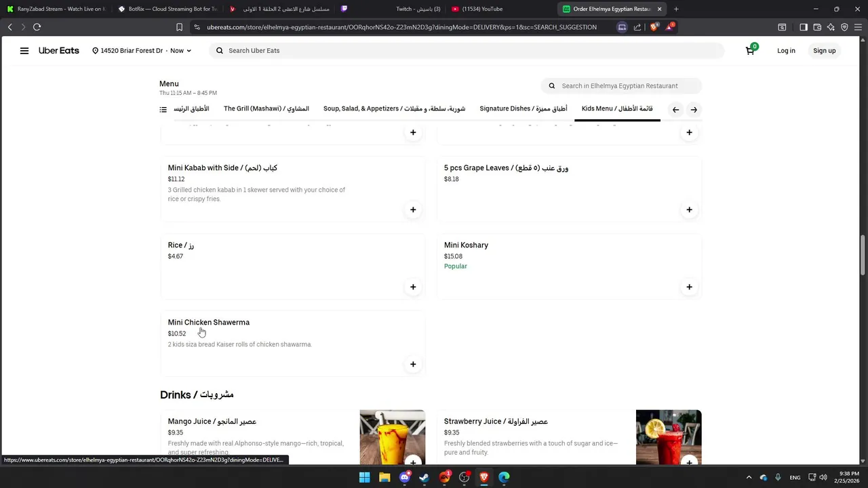The image size is (868, 488).
Task: Open the Brave main menu
Action: click(858, 27)
